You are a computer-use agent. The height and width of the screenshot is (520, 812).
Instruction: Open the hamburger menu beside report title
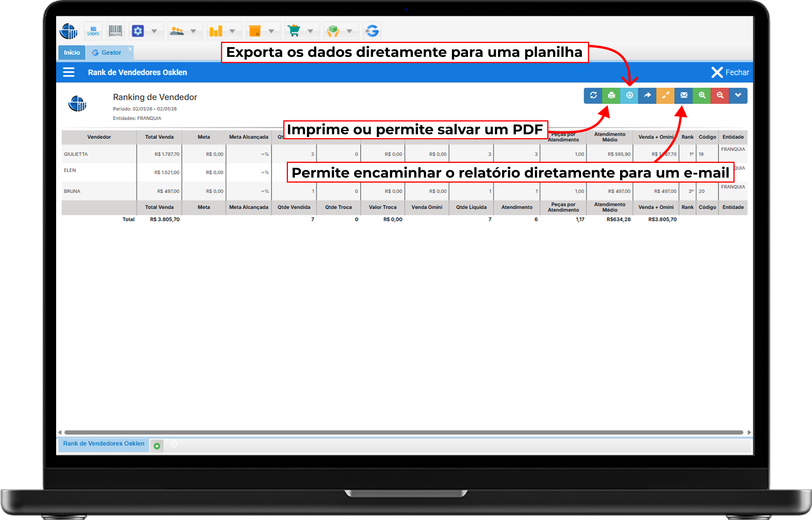69,72
